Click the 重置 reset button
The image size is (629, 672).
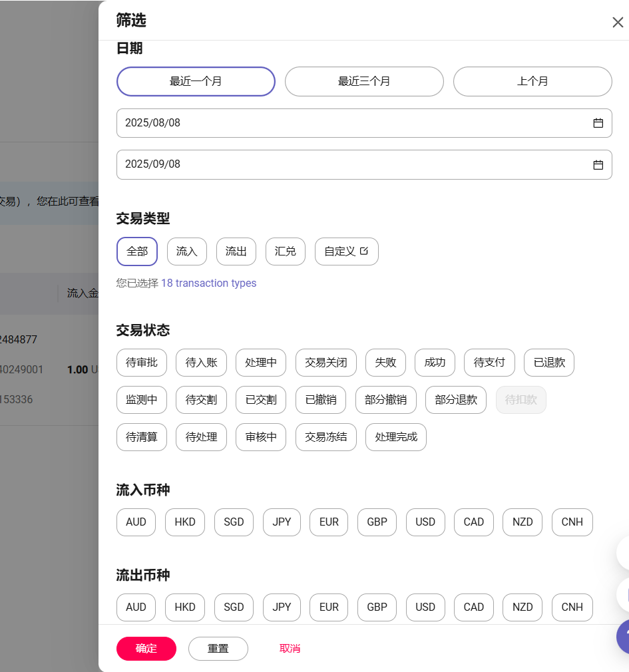tap(218, 649)
